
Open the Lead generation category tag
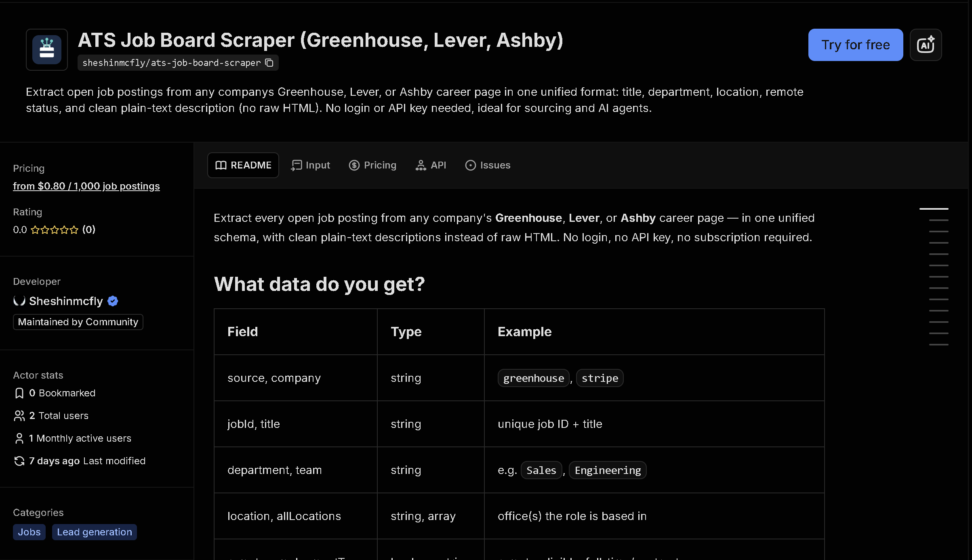(x=95, y=532)
